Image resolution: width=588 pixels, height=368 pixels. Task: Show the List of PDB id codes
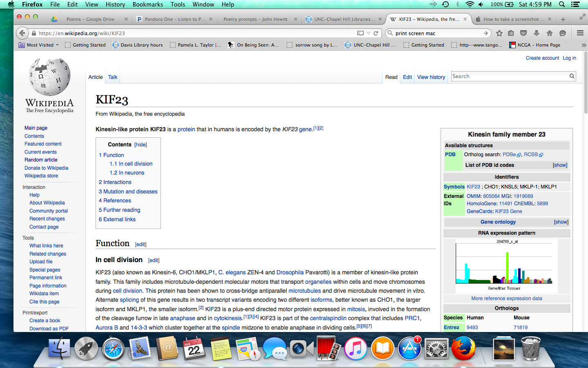[x=560, y=165]
